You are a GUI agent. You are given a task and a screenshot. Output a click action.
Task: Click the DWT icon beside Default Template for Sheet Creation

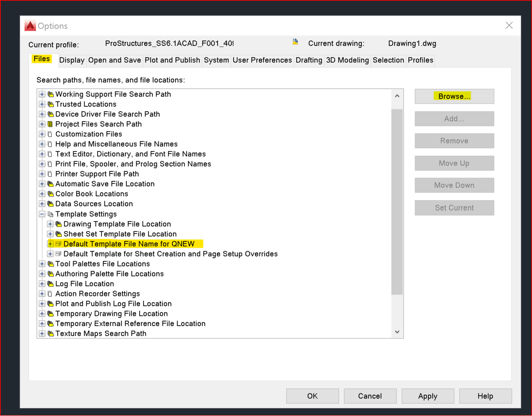click(59, 254)
